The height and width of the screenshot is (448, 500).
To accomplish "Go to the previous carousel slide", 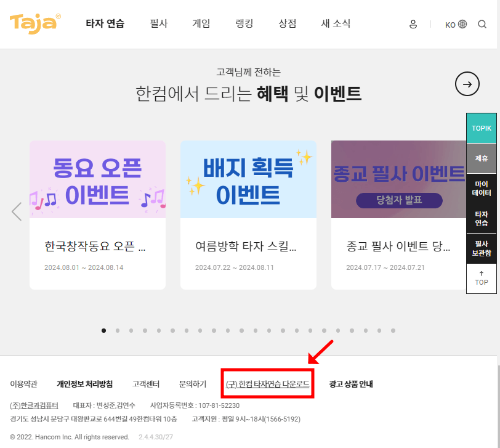I will (x=17, y=211).
